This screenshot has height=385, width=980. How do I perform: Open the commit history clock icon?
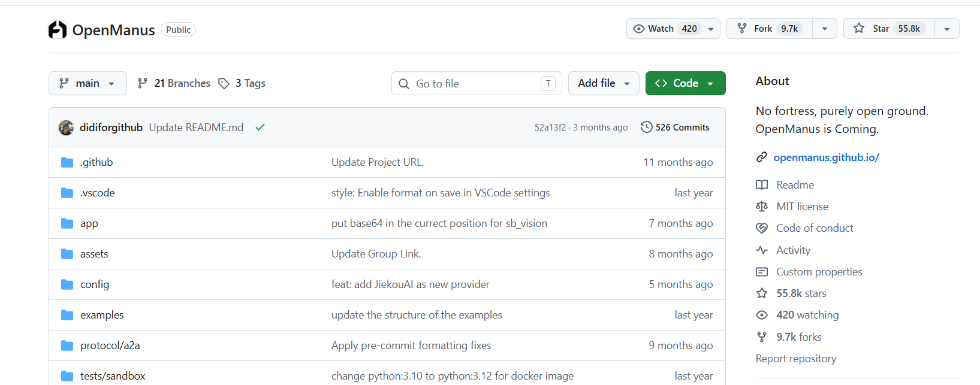(646, 127)
